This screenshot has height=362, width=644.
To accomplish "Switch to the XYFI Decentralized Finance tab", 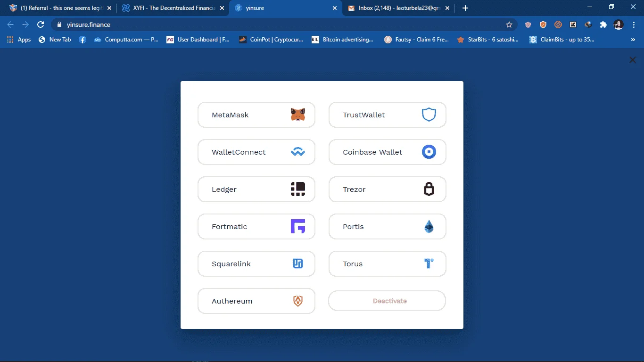I will click(x=173, y=8).
